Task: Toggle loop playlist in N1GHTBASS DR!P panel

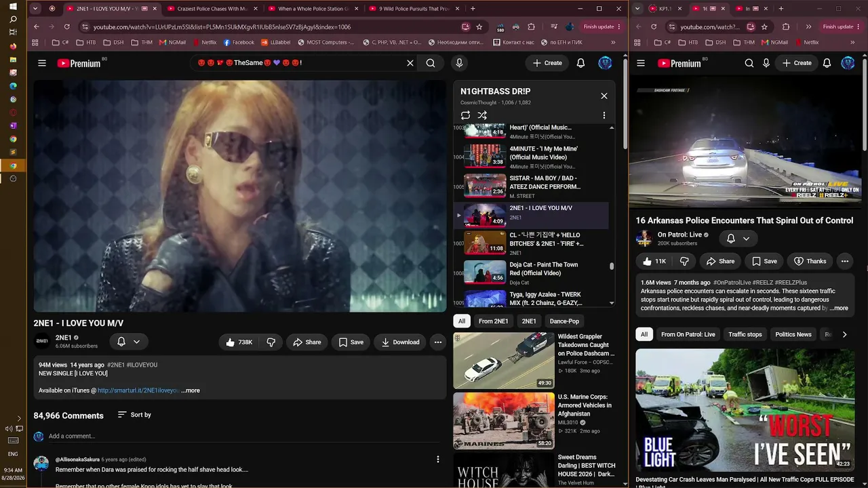Action: [x=465, y=115]
